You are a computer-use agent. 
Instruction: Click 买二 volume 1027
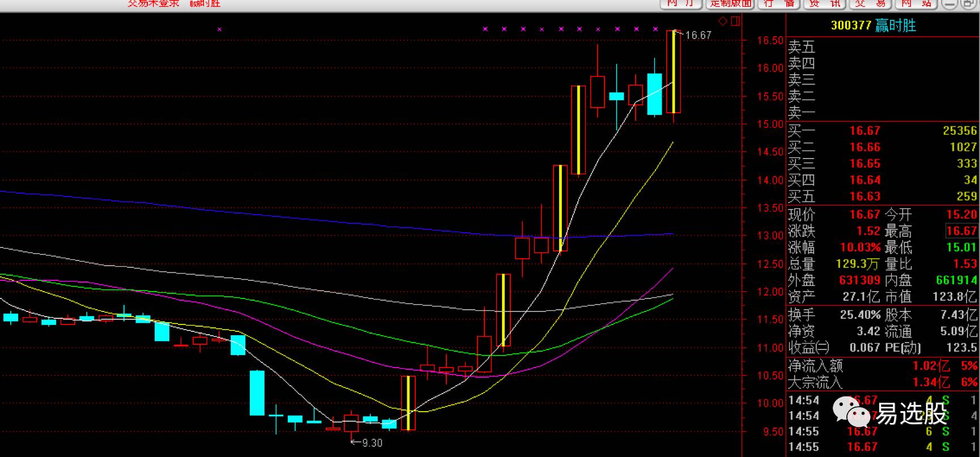pyautogui.click(x=963, y=147)
